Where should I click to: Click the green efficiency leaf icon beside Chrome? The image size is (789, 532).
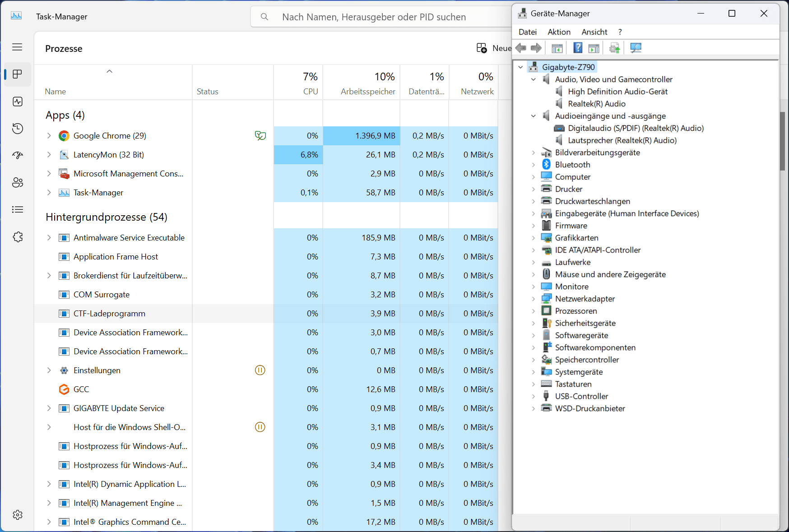coord(260,135)
